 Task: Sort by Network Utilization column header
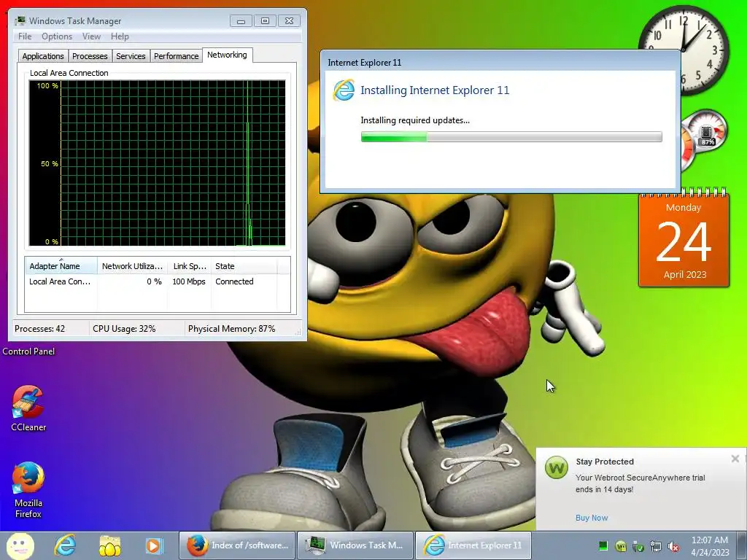point(132,266)
